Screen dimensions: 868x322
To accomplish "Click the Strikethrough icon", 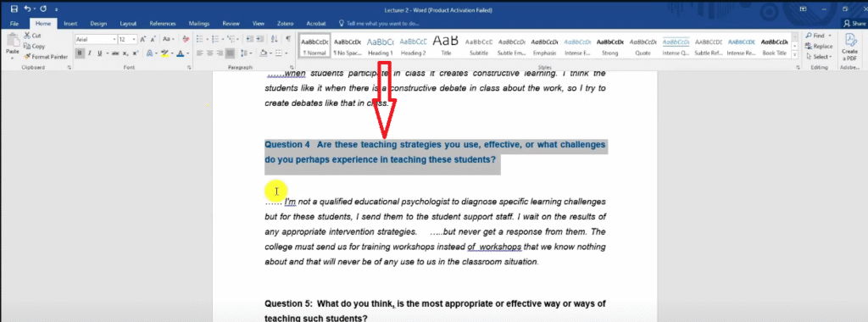I will tap(115, 53).
